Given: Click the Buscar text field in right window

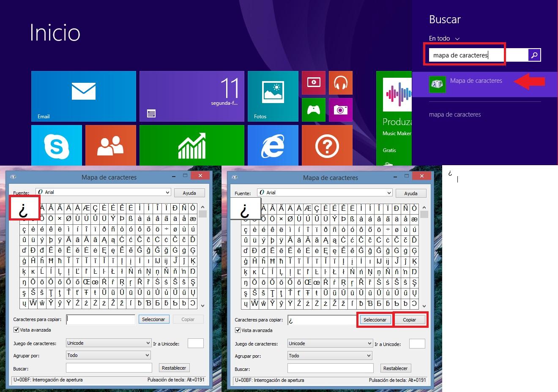Looking at the screenshot, I should point(330,368).
